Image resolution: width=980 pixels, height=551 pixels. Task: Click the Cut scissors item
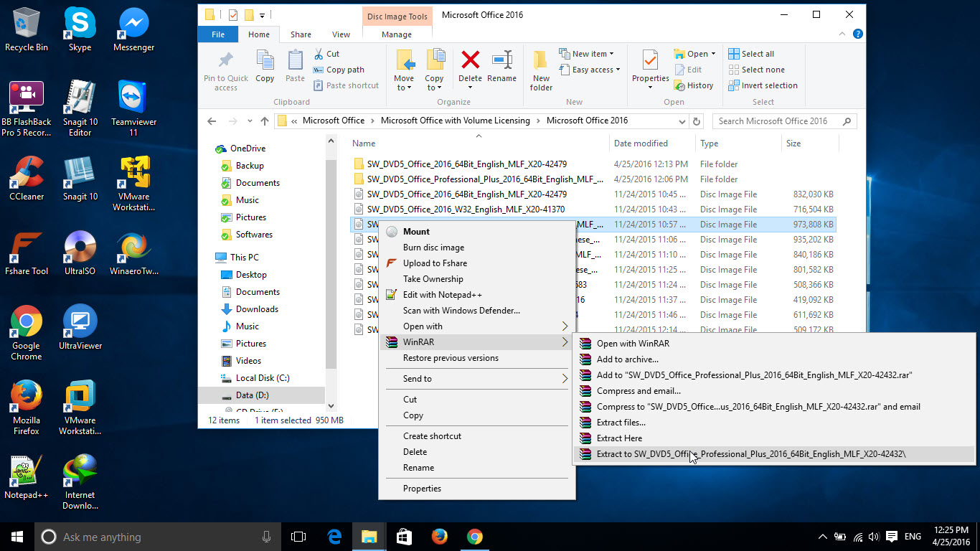tap(326, 54)
